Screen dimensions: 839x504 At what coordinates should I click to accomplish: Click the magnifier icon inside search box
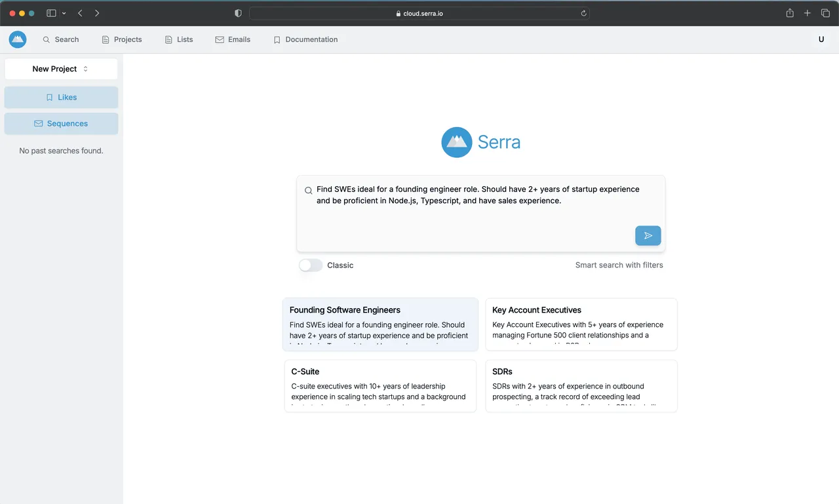click(x=308, y=191)
